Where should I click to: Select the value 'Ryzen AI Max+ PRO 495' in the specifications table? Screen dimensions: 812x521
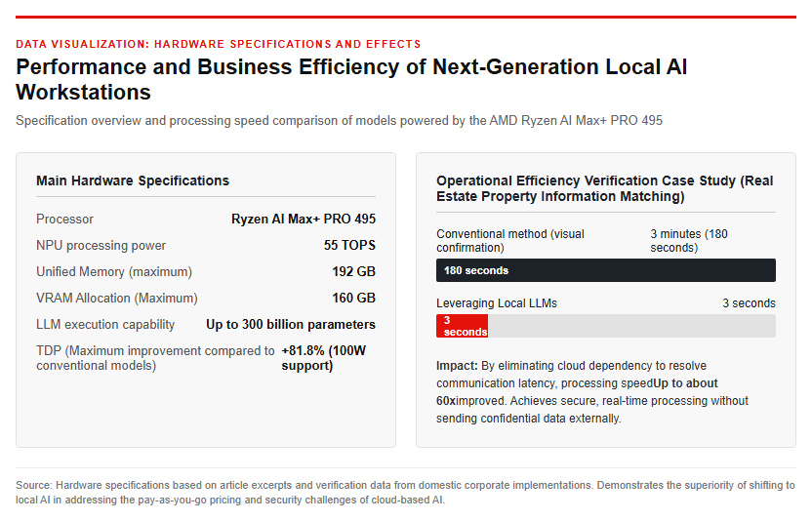point(304,220)
